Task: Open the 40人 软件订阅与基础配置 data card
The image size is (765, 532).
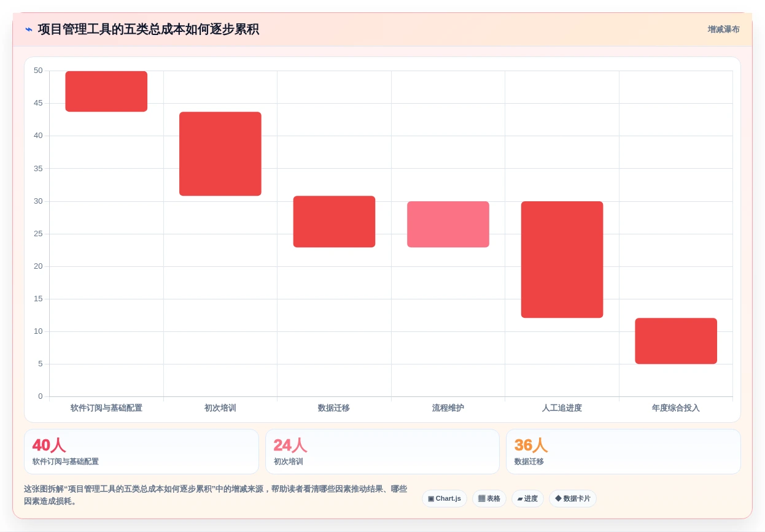Action: point(141,452)
